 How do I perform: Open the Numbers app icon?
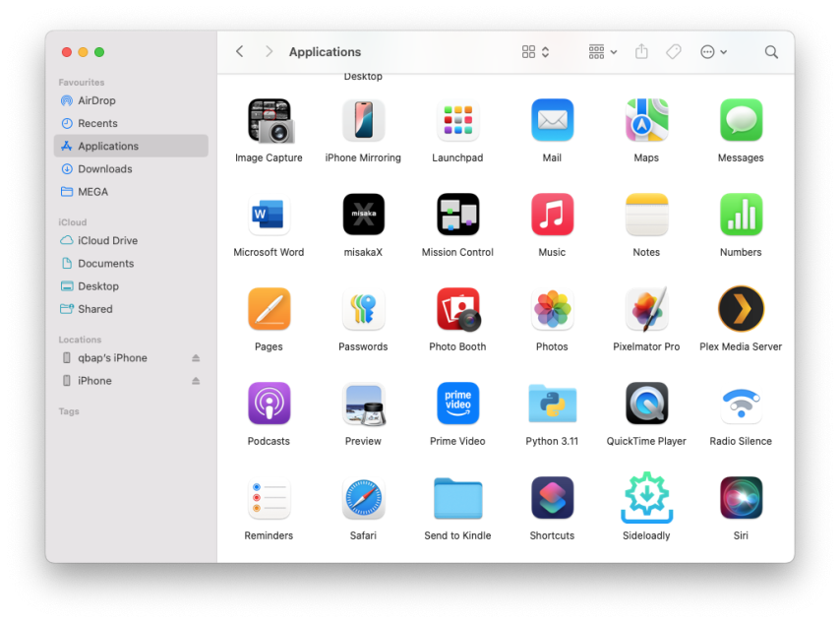click(x=741, y=215)
